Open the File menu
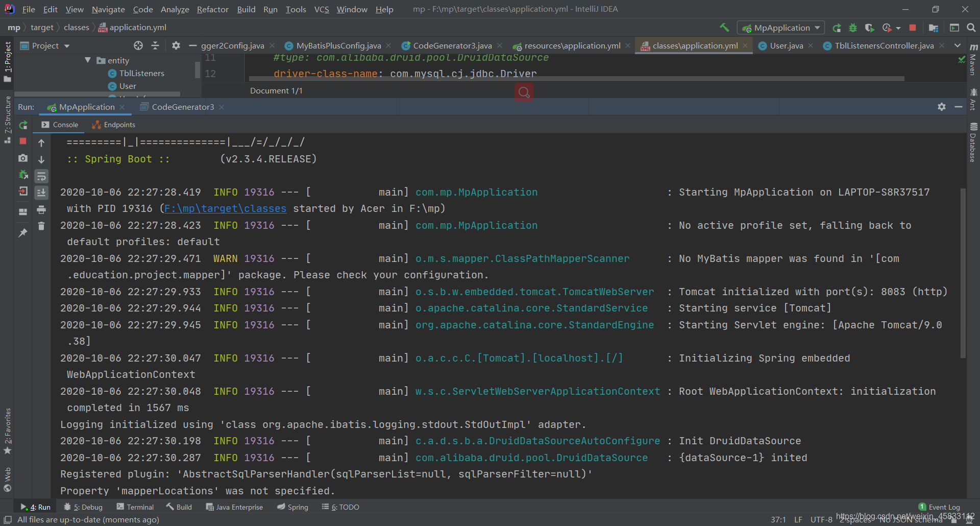The width and height of the screenshot is (980, 526). pos(29,9)
